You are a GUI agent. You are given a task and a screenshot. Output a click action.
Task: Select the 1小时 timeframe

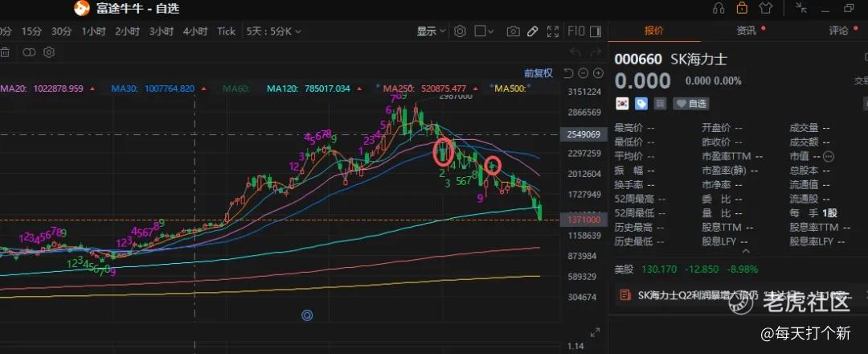point(93,31)
